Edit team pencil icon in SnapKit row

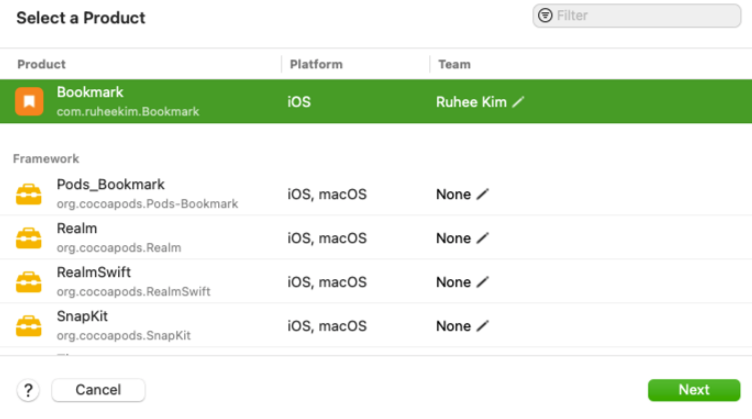click(x=482, y=326)
